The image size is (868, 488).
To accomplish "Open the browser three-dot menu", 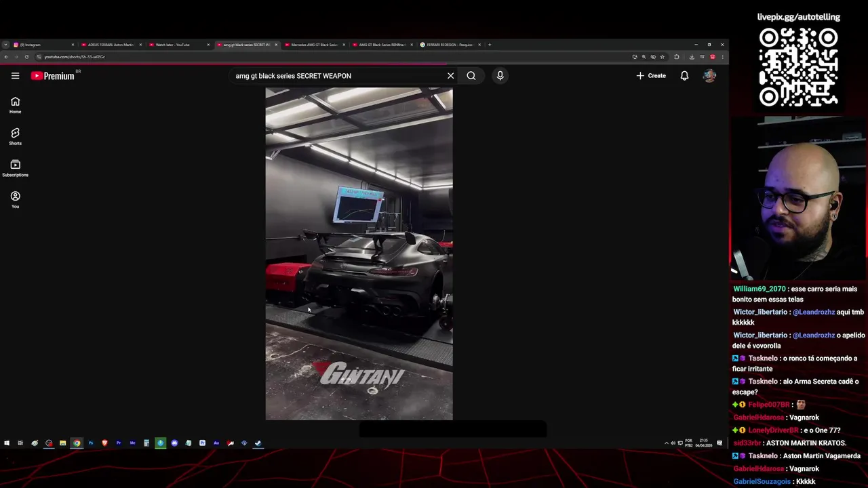I will (723, 57).
